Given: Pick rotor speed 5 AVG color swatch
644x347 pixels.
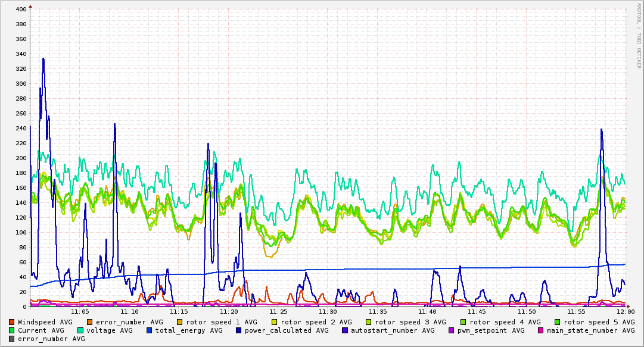Looking at the screenshot, I should pos(558,323).
